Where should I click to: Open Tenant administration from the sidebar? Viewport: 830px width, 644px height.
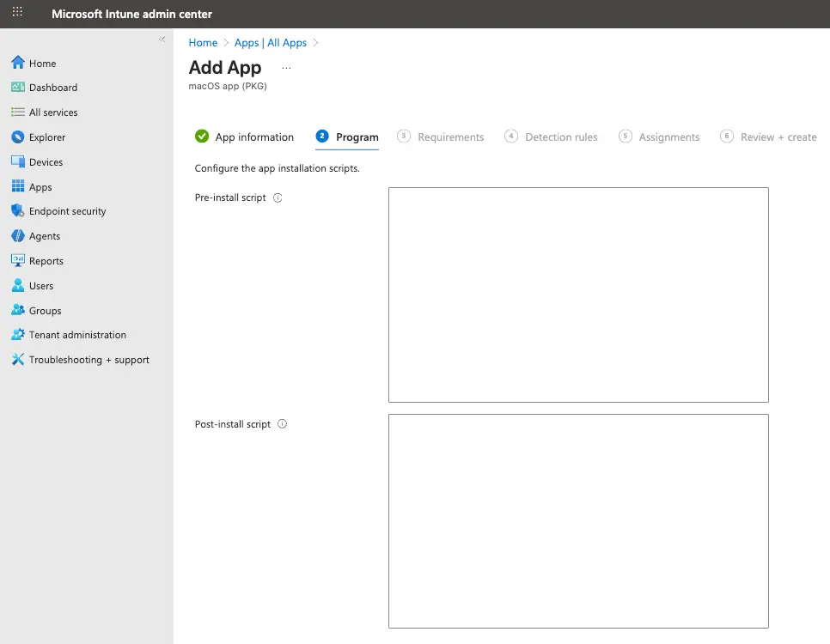tap(18, 335)
